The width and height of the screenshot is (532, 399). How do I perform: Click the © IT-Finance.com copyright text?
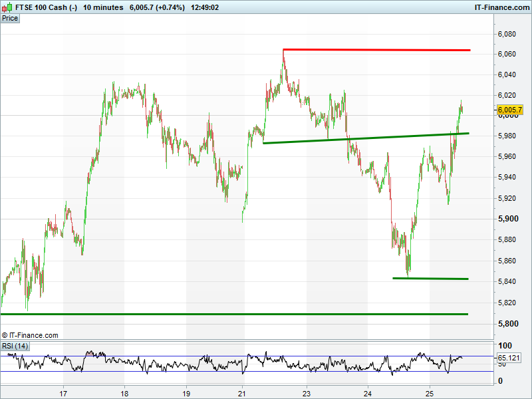(30, 335)
